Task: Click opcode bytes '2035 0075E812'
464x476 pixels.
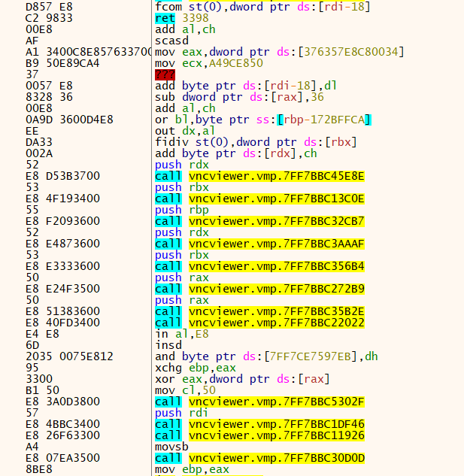Action: [69, 356]
